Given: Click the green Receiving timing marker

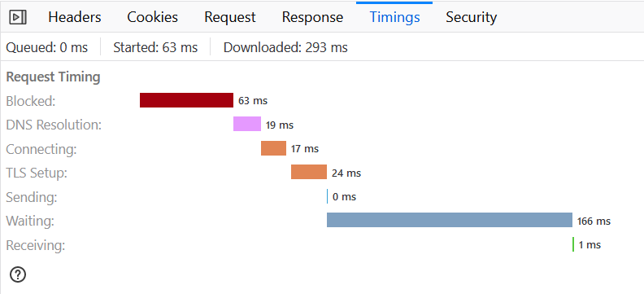Looking at the screenshot, I should click(573, 244).
